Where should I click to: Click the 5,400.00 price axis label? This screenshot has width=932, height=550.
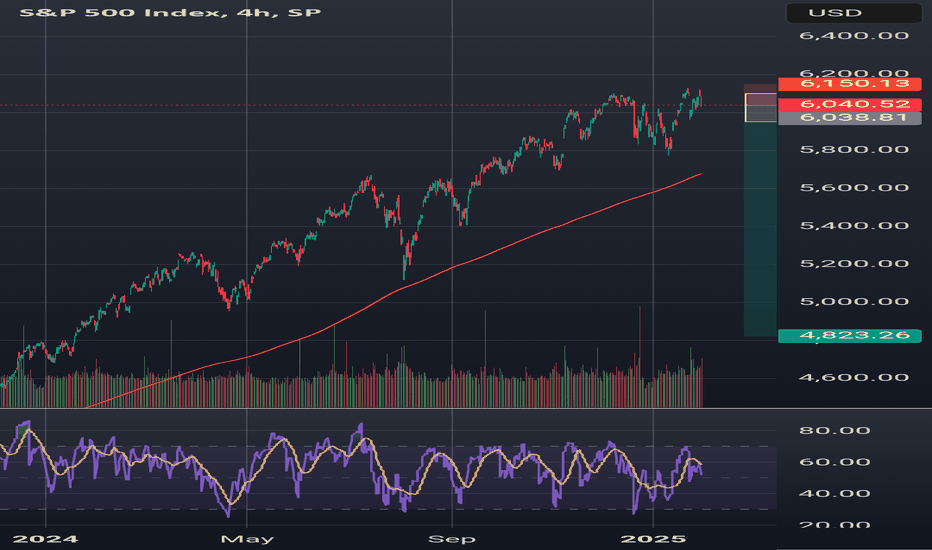[x=854, y=226]
